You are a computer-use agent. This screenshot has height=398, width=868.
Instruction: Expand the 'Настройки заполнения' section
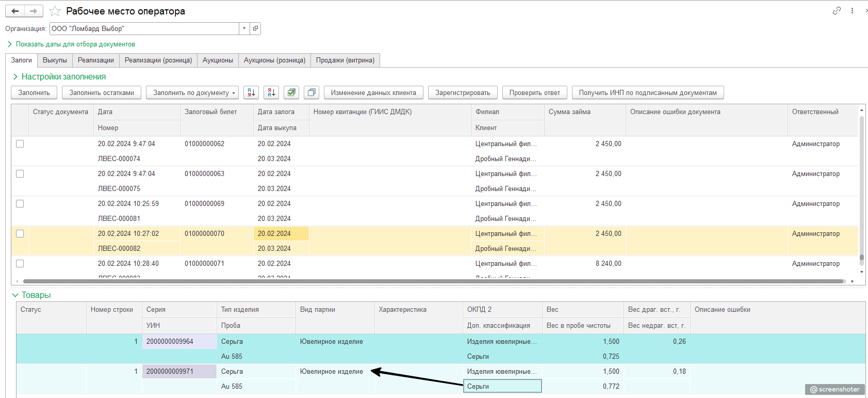[x=59, y=76]
